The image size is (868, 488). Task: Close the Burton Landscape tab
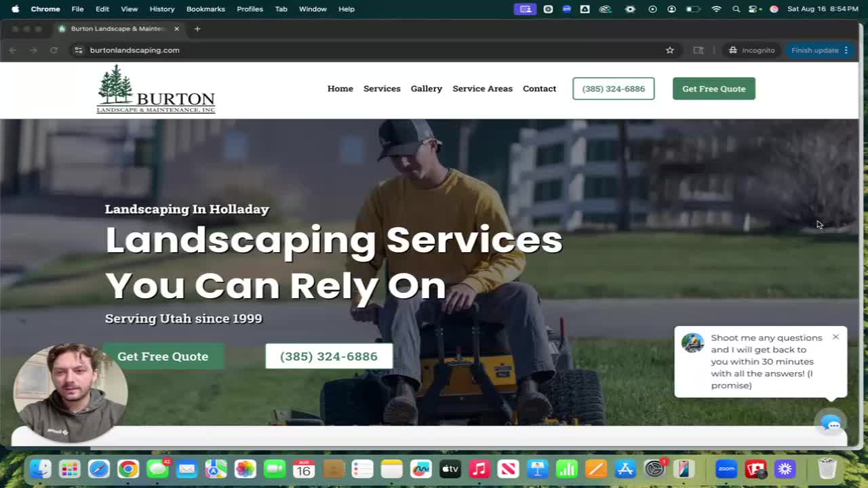[x=176, y=28]
